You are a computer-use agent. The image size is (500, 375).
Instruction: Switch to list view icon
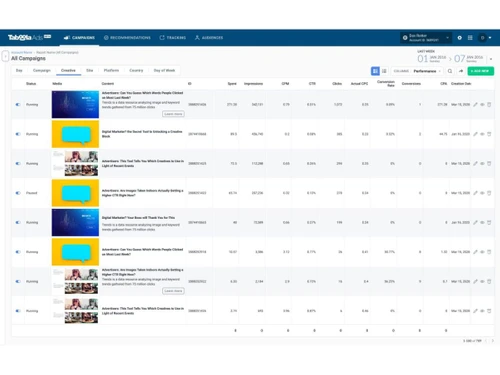[384, 71]
